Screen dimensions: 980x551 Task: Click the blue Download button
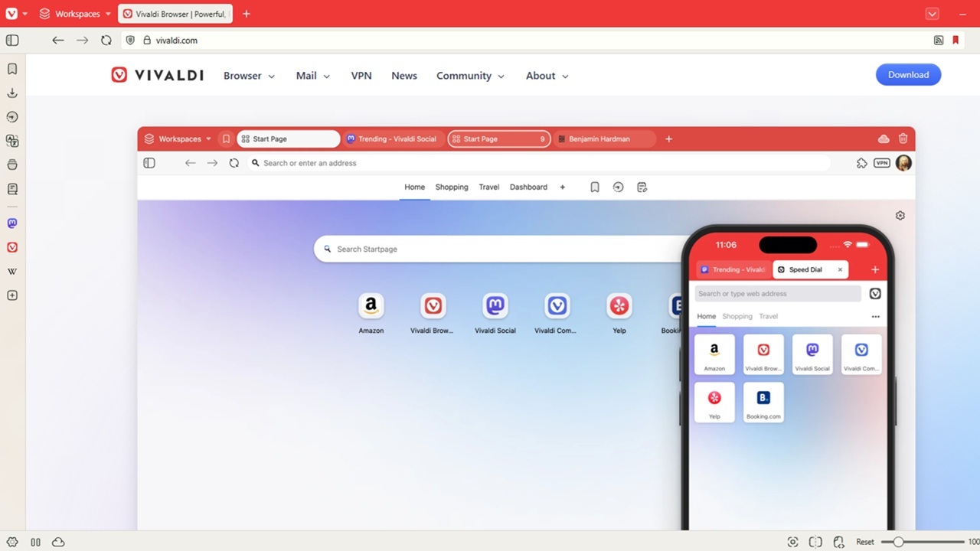908,74
